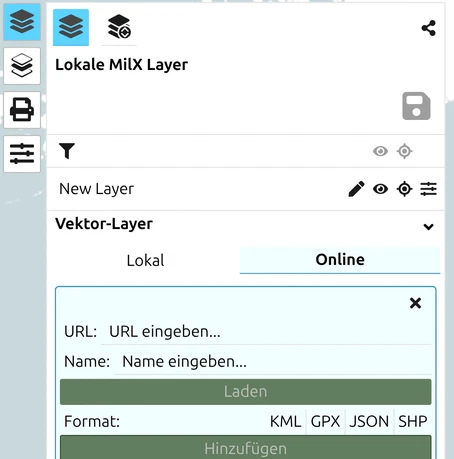Open the outlined layers stack sidebar button
The image size is (454, 459).
(22, 66)
